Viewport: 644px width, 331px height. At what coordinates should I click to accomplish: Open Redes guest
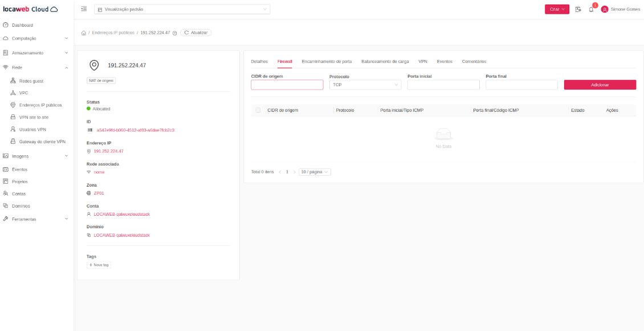pyautogui.click(x=31, y=81)
